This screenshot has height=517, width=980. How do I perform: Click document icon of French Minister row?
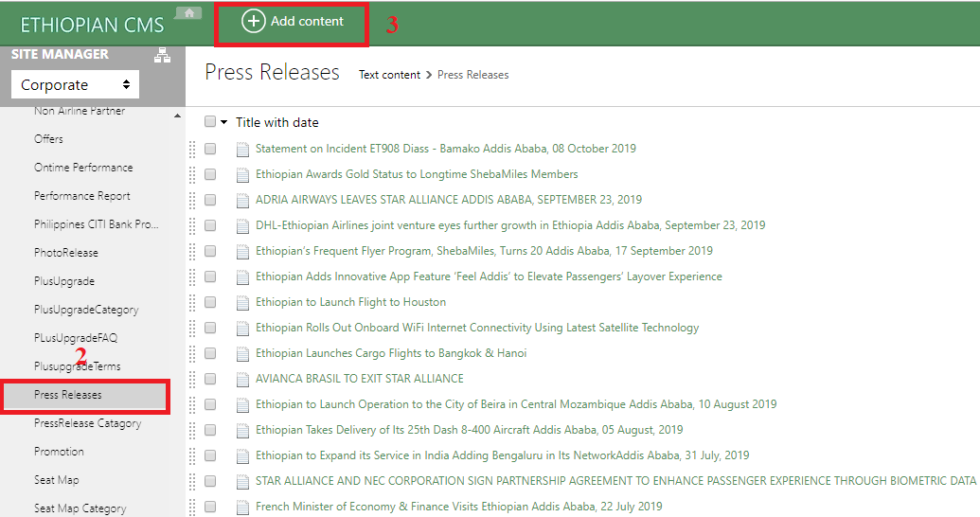[x=242, y=508]
